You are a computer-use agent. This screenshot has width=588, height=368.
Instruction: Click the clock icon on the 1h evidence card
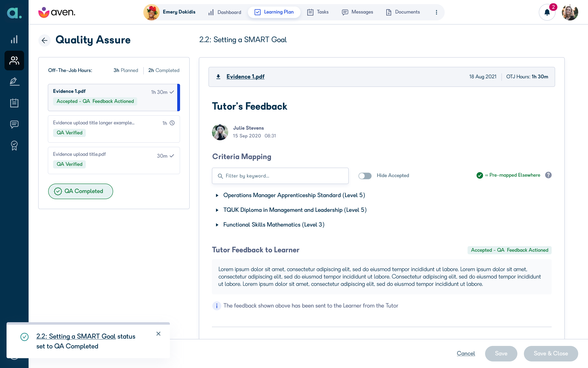[x=172, y=123]
